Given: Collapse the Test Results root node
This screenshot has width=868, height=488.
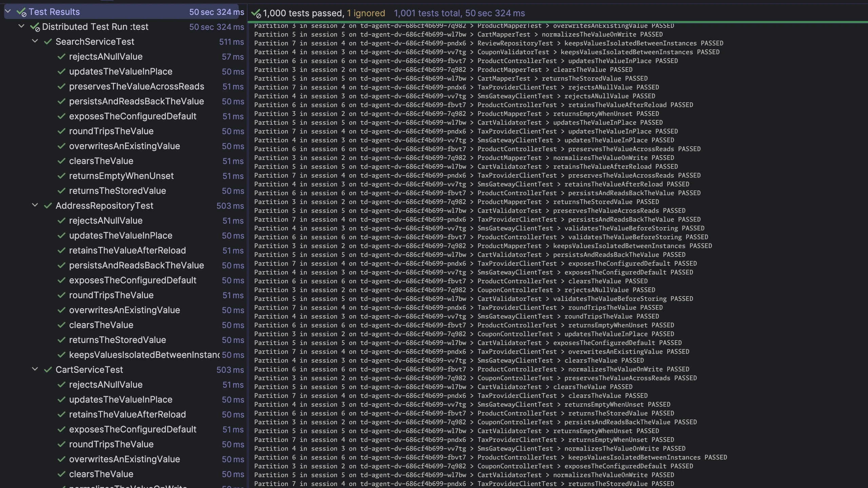Looking at the screenshot, I should [8, 12].
